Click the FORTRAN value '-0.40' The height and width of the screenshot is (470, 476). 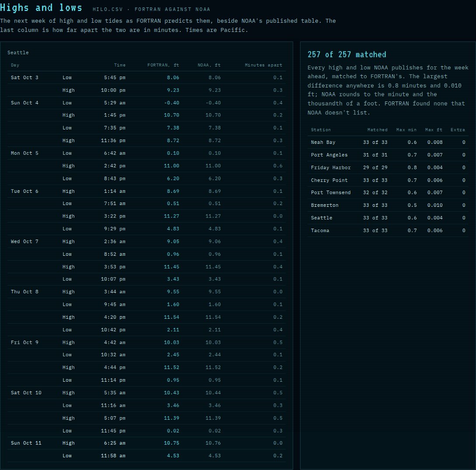[171, 103]
